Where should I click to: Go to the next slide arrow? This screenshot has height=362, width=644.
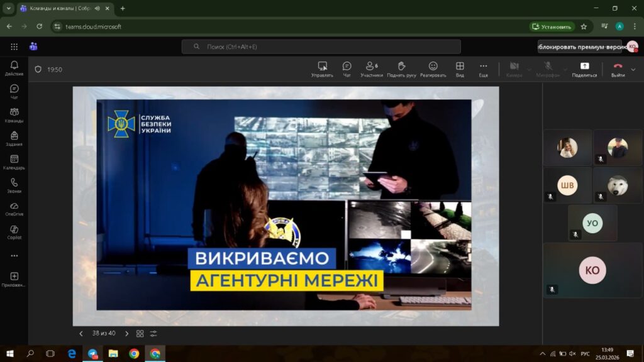click(126, 334)
